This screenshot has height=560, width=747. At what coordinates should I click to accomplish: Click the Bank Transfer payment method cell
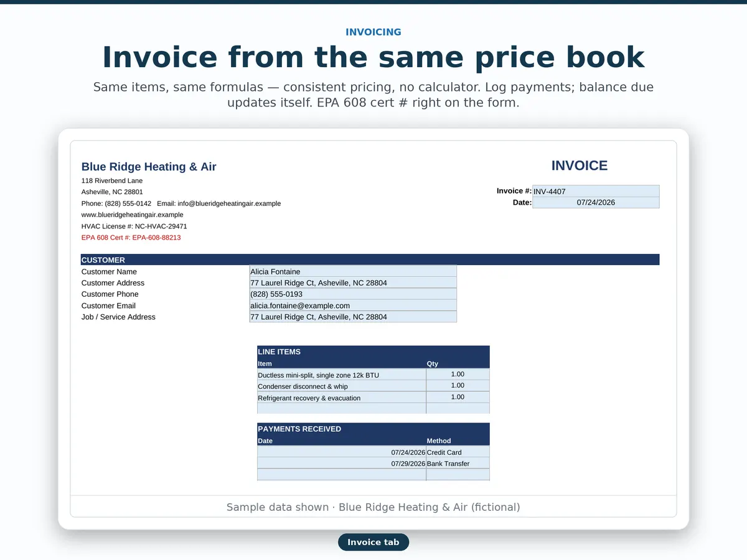(x=458, y=463)
